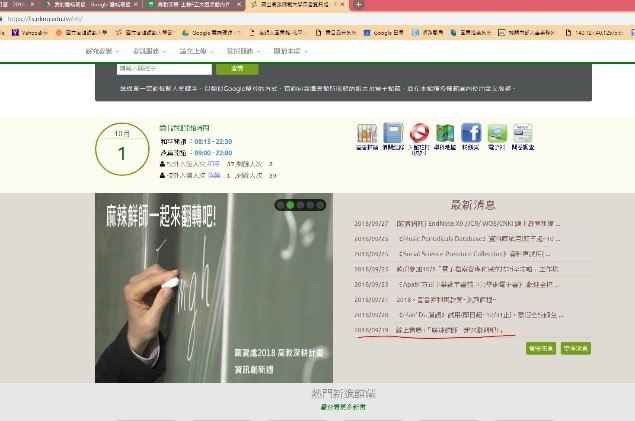Select the fourth carousel indicator dot
Image resolution: width=635 pixels, height=421 pixels.
(310, 205)
